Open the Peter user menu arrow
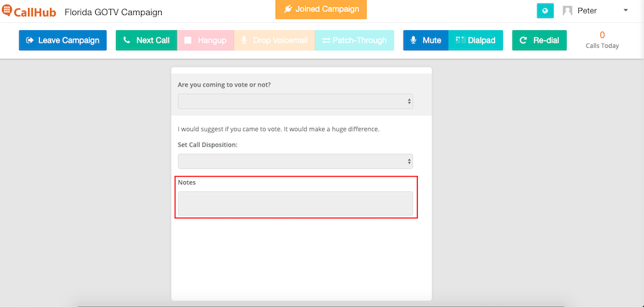 [x=625, y=10]
